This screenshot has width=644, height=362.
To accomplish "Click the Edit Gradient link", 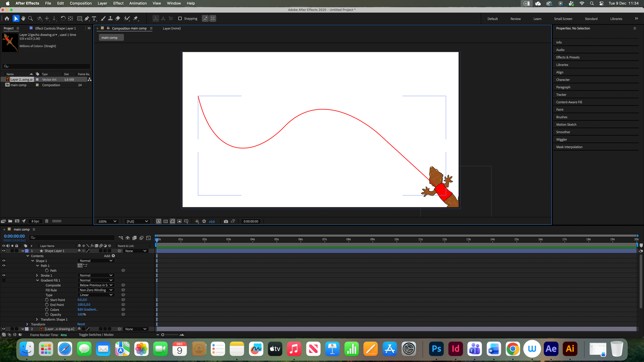I will 88,310.
